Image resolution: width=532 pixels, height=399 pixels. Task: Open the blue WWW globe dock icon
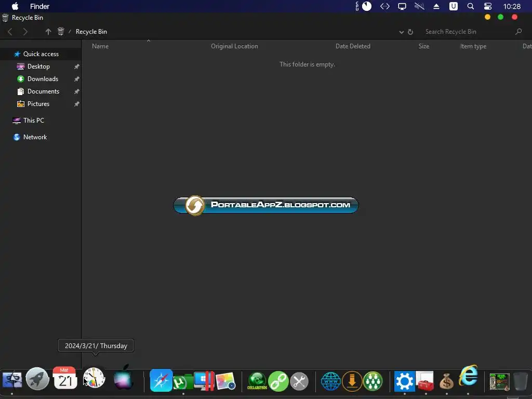331,381
